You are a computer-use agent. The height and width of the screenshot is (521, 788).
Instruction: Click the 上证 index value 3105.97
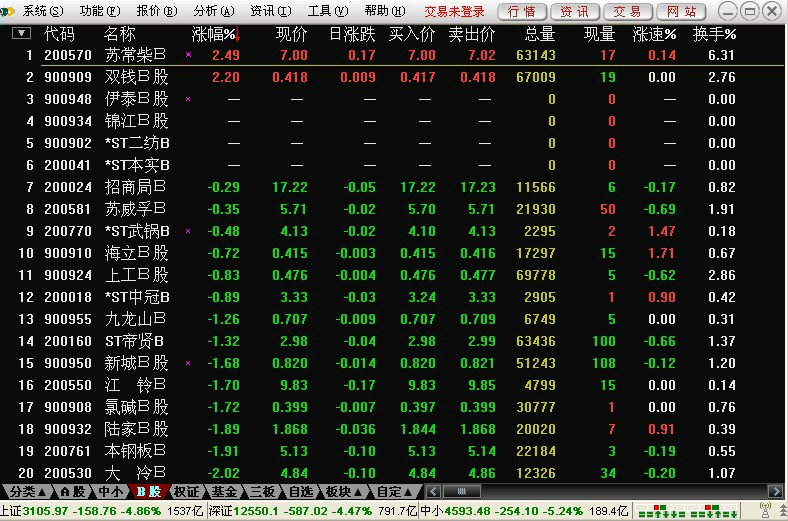(45, 511)
